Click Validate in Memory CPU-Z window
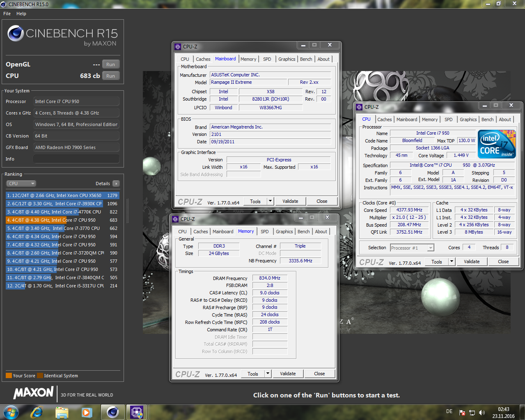Viewport: 525px width, 420px height. tap(288, 374)
